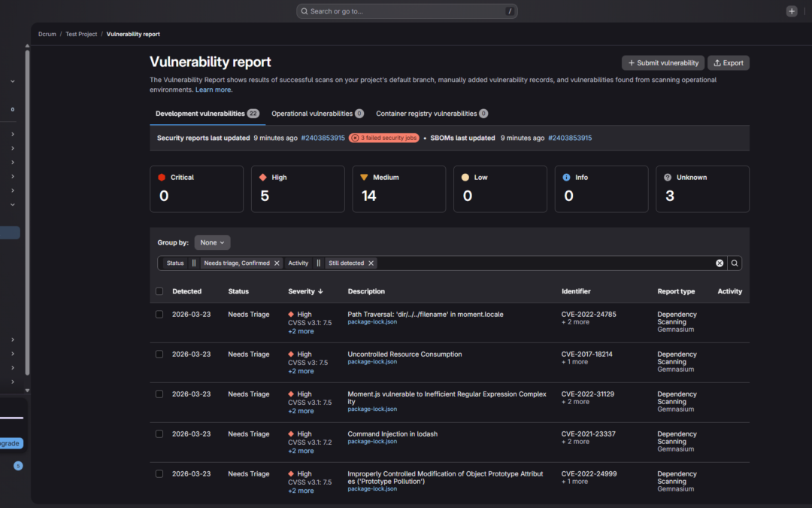Click the High diamond icon in the CVE-2022-24785 row

tap(291, 315)
